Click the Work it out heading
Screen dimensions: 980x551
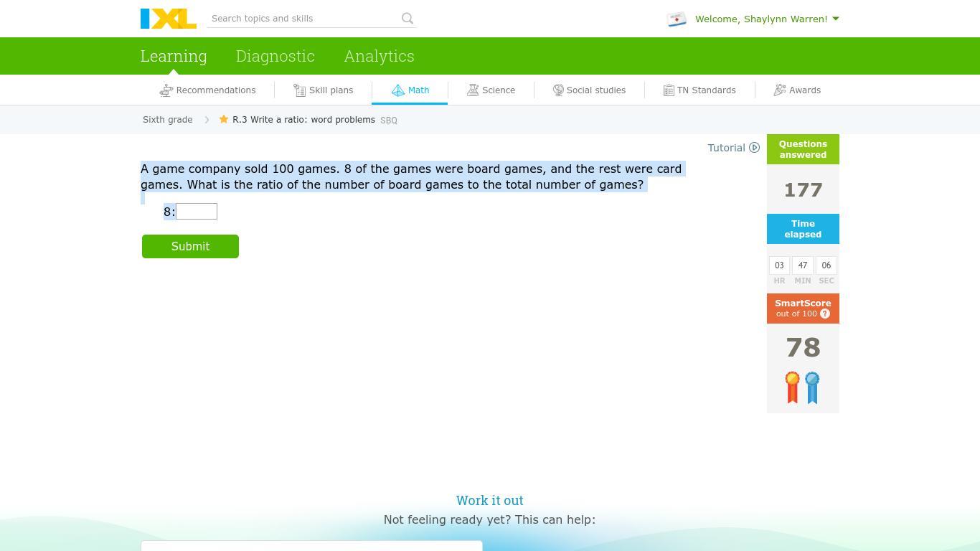490,501
